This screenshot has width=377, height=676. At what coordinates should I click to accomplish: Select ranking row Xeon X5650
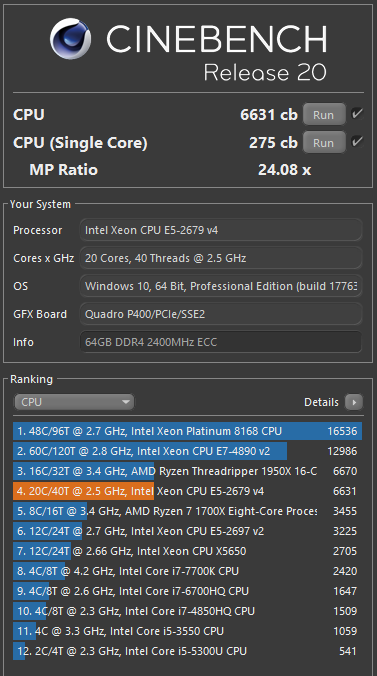[x=187, y=551]
